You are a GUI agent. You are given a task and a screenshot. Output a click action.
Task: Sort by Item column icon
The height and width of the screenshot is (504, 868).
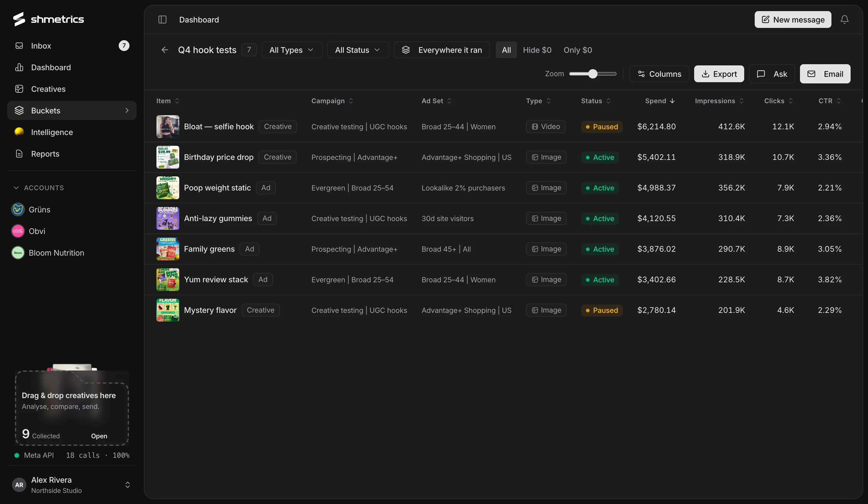point(177,101)
